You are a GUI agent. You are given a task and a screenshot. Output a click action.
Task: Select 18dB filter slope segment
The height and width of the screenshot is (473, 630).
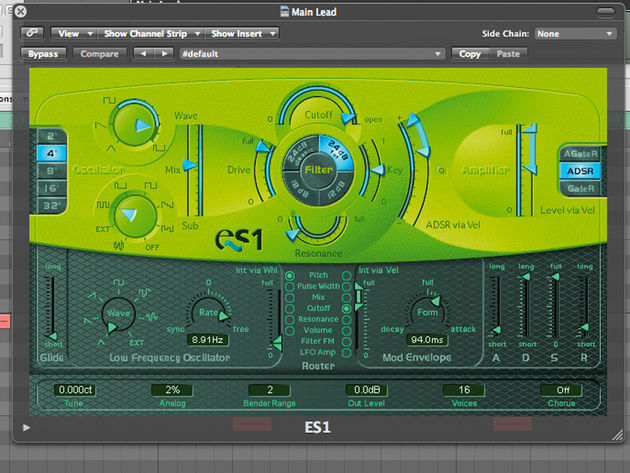[300, 189]
